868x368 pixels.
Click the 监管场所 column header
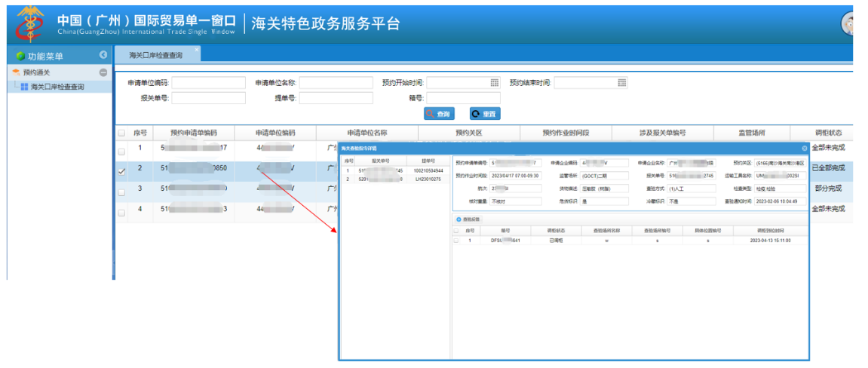click(752, 133)
